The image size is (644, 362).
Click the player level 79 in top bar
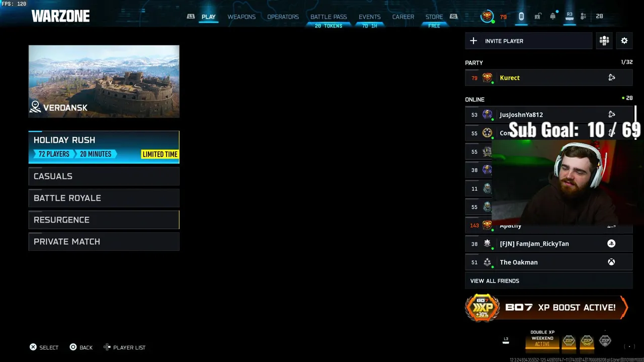503,17
